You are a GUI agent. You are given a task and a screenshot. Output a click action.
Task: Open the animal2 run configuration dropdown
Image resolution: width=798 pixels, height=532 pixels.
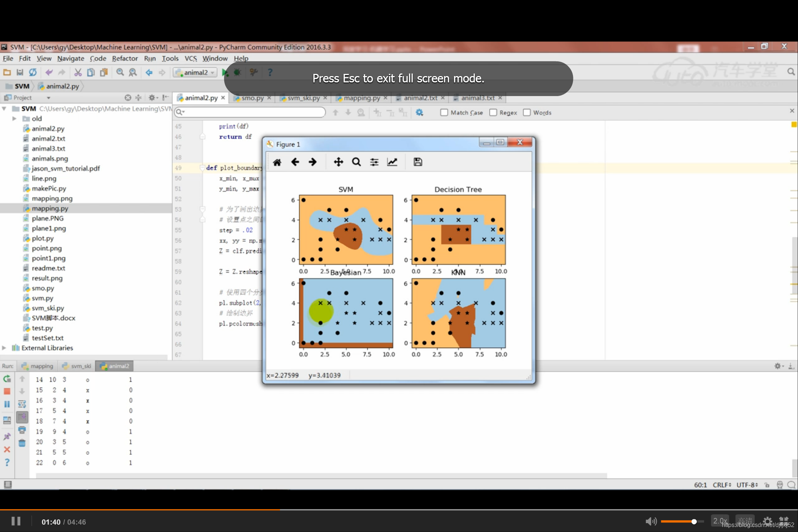(x=195, y=72)
